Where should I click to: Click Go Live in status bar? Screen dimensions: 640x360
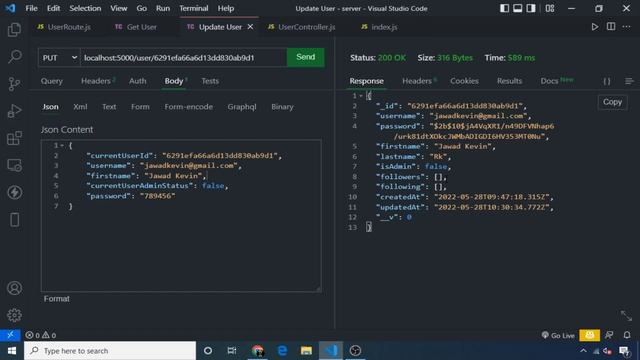[x=558, y=336]
